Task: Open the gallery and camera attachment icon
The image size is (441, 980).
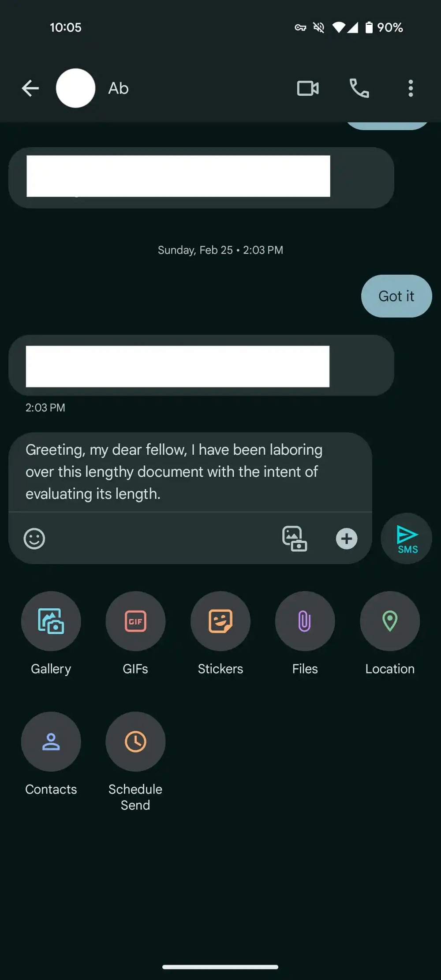Action: [x=295, y=539]
